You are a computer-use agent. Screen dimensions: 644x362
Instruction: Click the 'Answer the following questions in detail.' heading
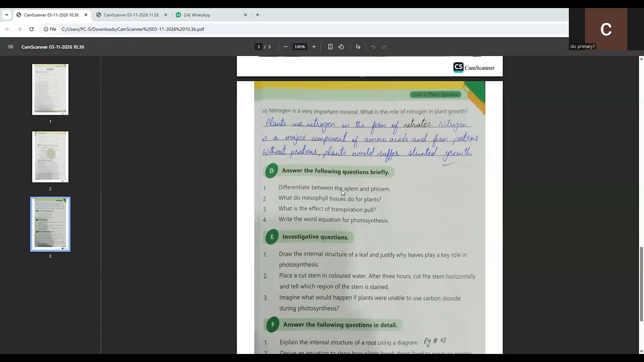point(340,325)
